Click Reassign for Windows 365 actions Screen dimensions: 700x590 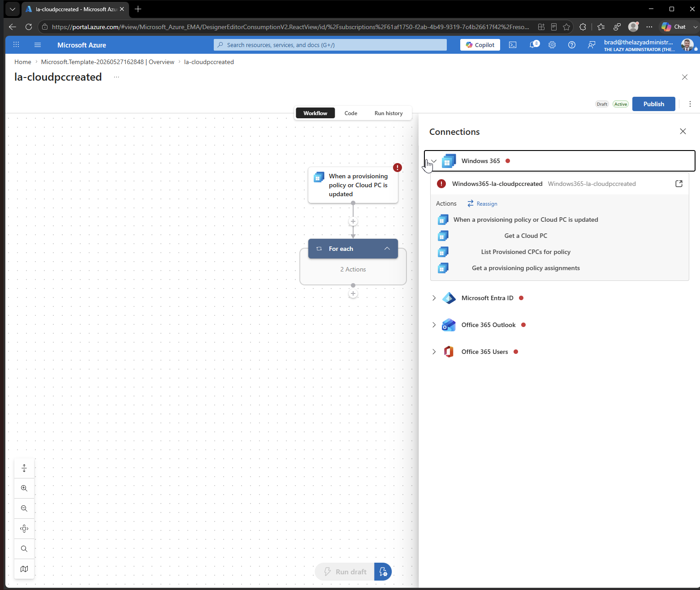482,203
